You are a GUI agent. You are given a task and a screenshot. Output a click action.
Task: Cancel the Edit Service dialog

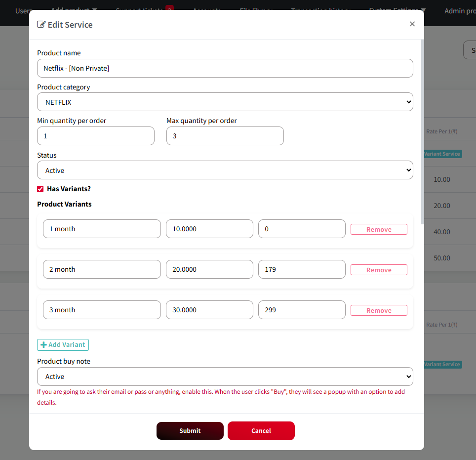click(261, 431)
